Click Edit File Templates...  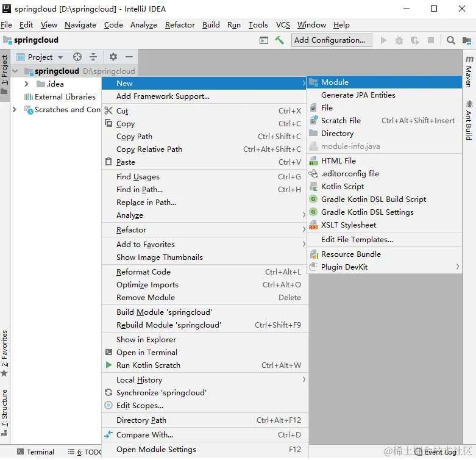pyautogui.click(x=385, y=239)
